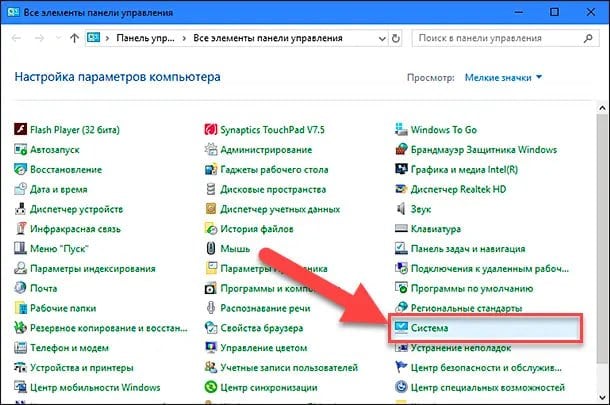Click the scrollbar up arrow
The height and width of the screenshot is (405, 610).
(602, 108)
